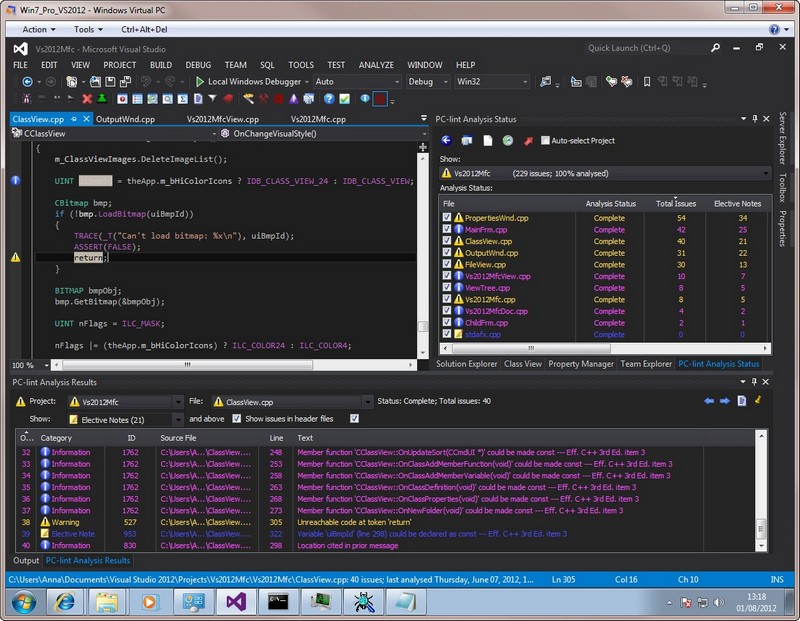Open Internet Explorer from the taskbar
Image resolution: width=800 pixels, height=621 pixels.
[65, 602]
